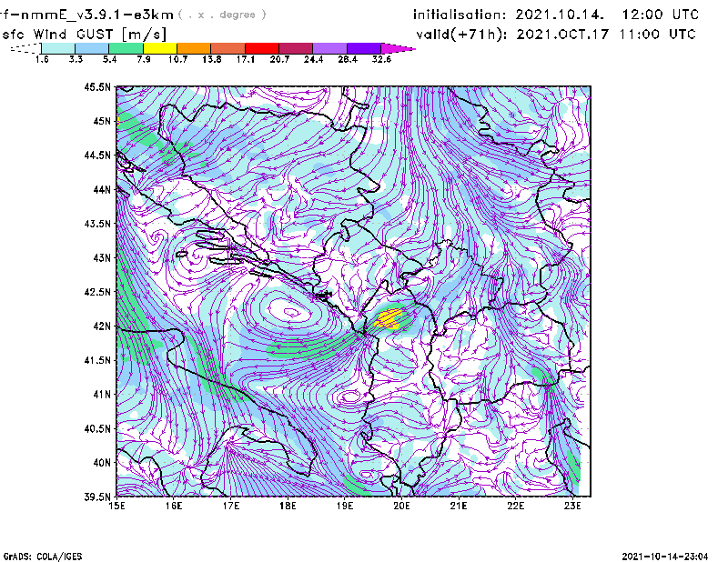Click the '41N' latitude label
Image resolution: width=728 pixels, height=562 pixels.
click(102, 395)
